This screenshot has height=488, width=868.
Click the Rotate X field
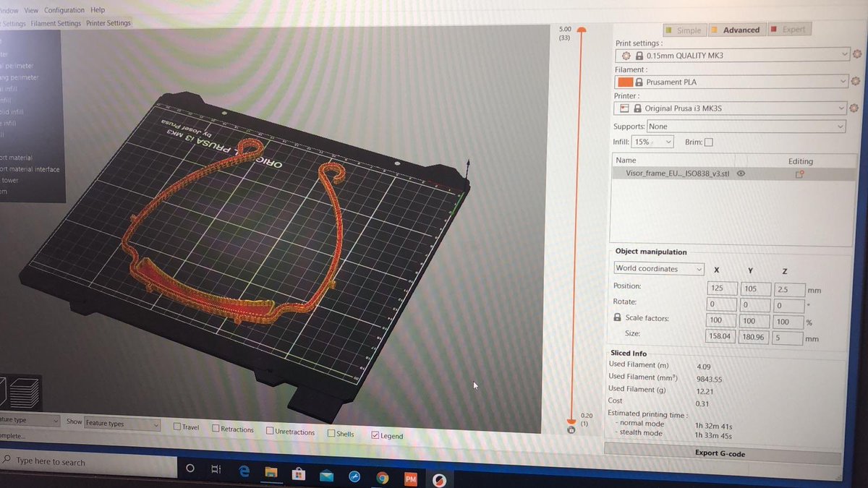point(721,304)
